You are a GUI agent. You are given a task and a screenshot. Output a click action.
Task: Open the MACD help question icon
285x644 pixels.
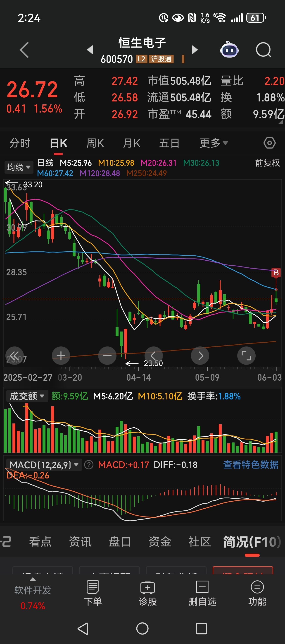point(89,465)
